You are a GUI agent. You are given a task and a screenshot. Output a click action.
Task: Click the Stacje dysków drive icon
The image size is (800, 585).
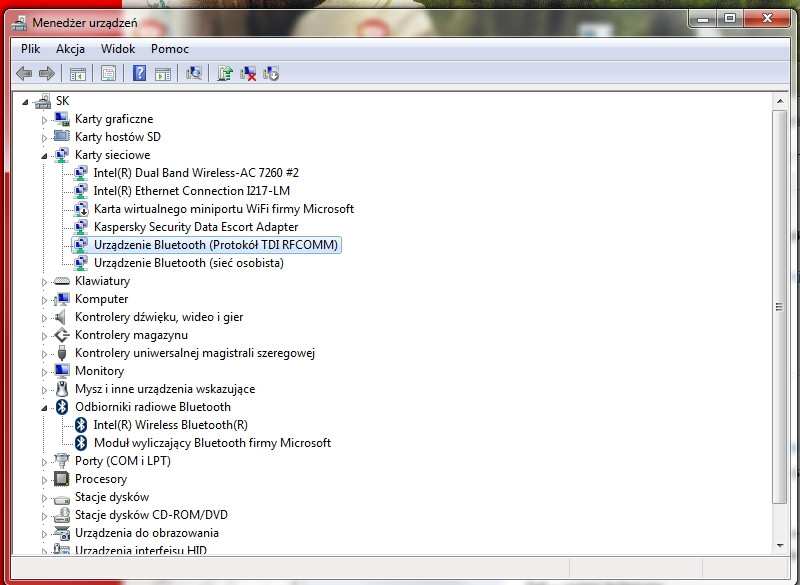click(62, 498)
